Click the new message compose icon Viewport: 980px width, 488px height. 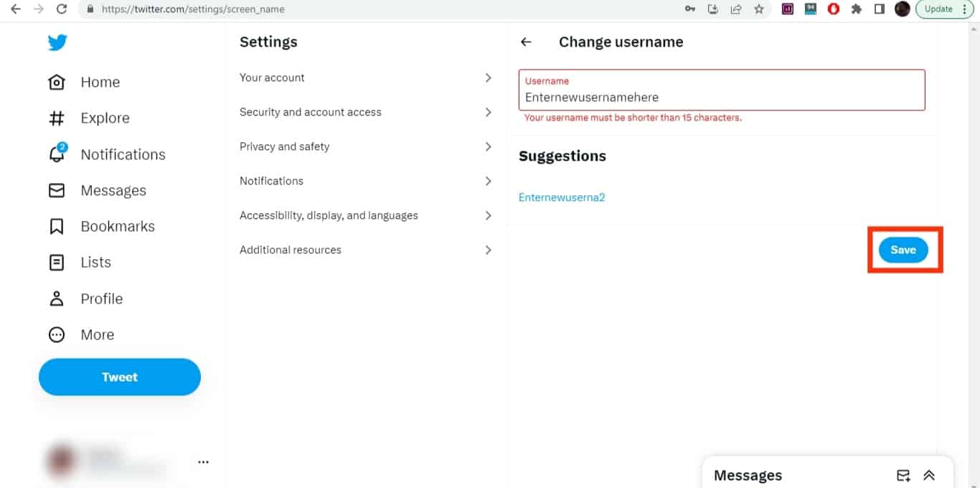click(903, 475)
